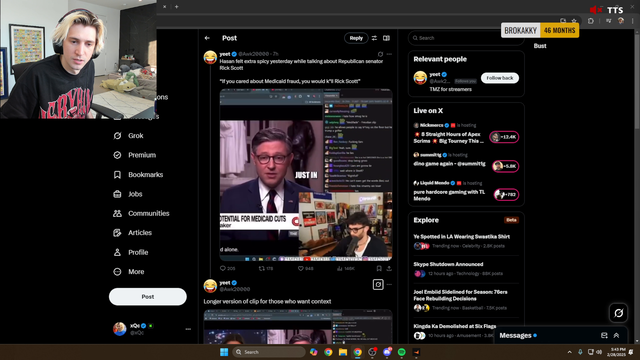This screenshot has height=360, width=640.
Task: Open Windows Start menu
Action: click(x=224, y=352)
